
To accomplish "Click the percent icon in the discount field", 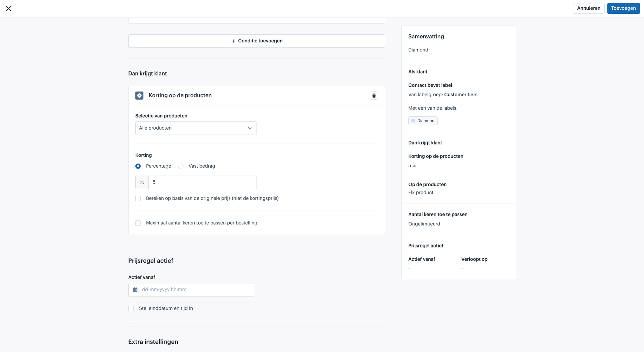I will coord(142,182).
